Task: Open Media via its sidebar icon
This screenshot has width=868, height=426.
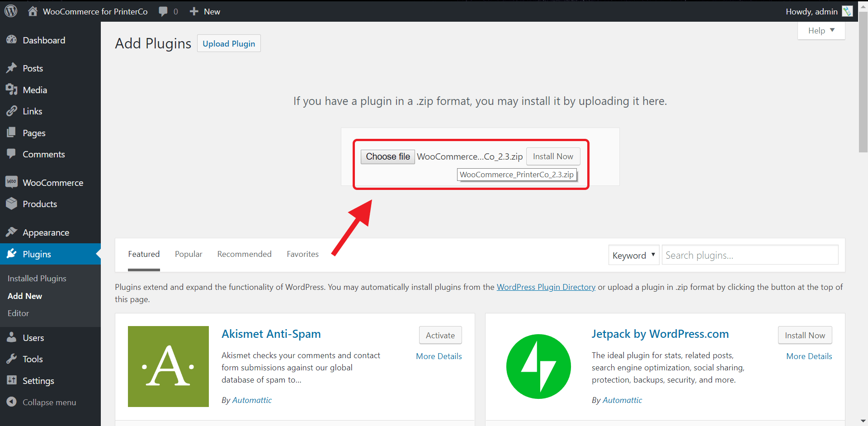Action: [x=12, y=90]
